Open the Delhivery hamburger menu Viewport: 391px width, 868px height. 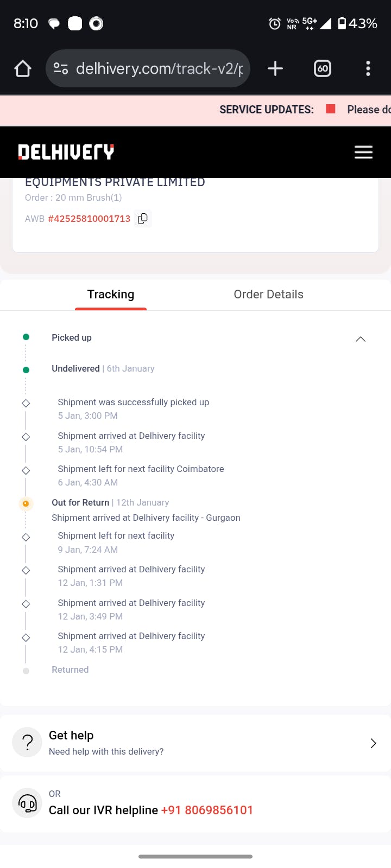tap(363, 152)
